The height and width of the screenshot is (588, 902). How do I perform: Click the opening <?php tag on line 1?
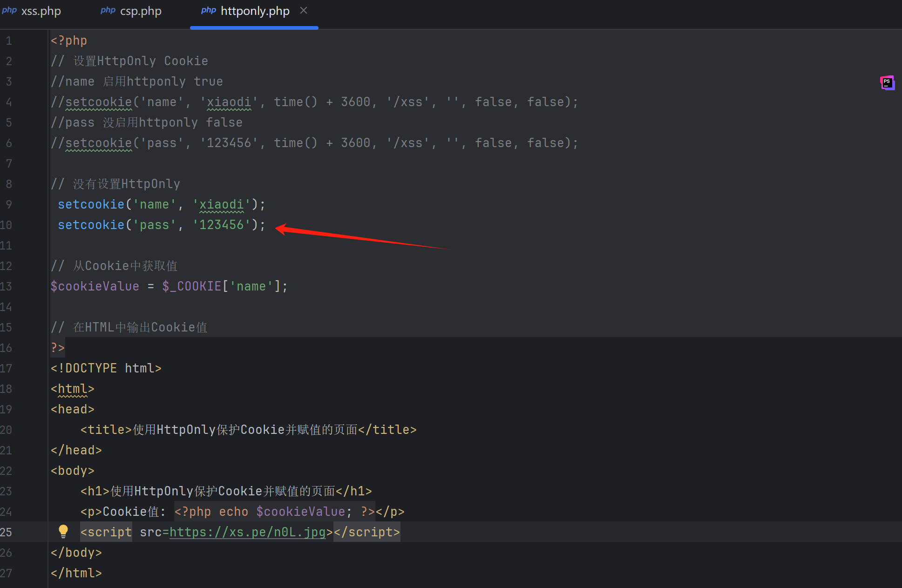(69, 41)
